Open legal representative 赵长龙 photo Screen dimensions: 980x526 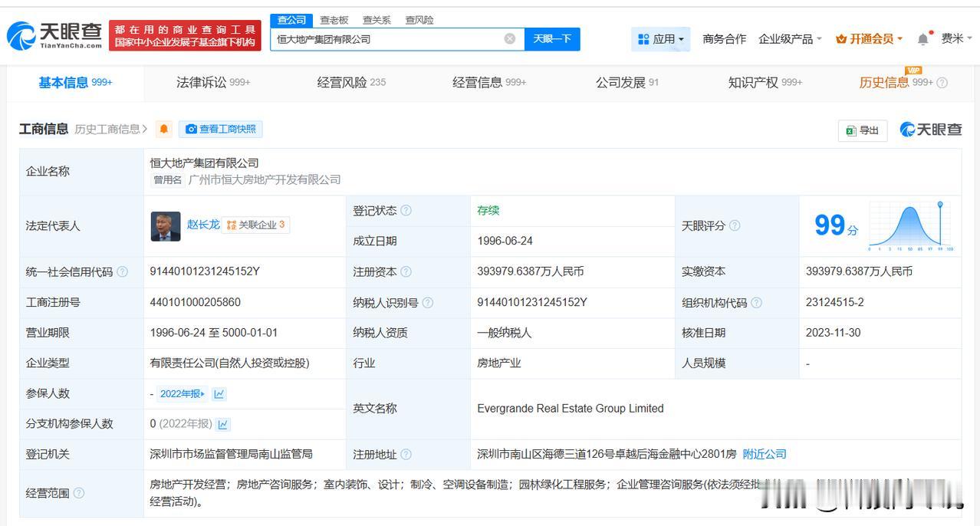[x=166, y=226]
